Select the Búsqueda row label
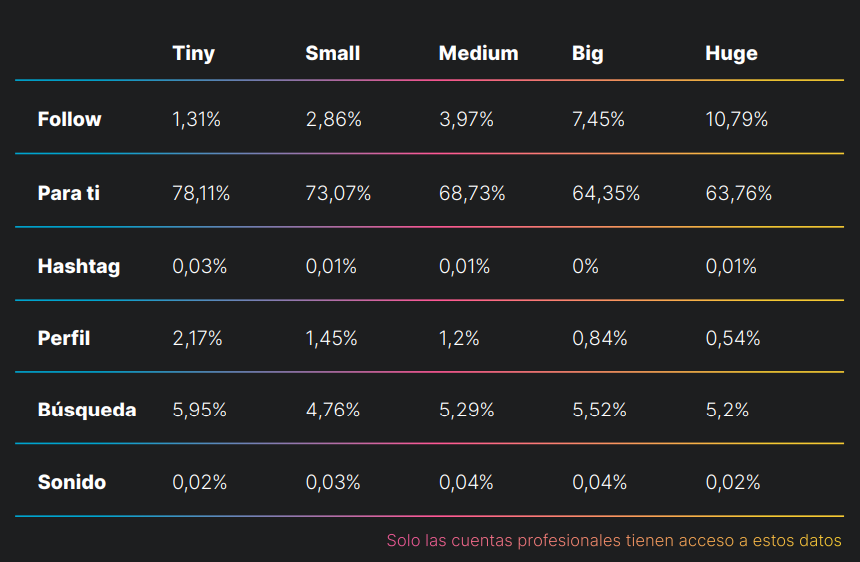This screenshot has height=562, width=860. click(x=87, y=410)
